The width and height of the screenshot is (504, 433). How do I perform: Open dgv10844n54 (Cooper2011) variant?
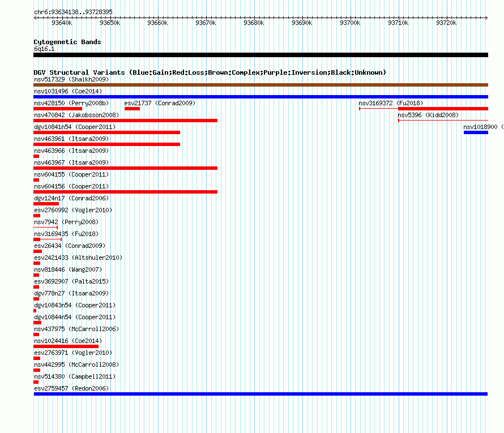[x=75, y=317]
